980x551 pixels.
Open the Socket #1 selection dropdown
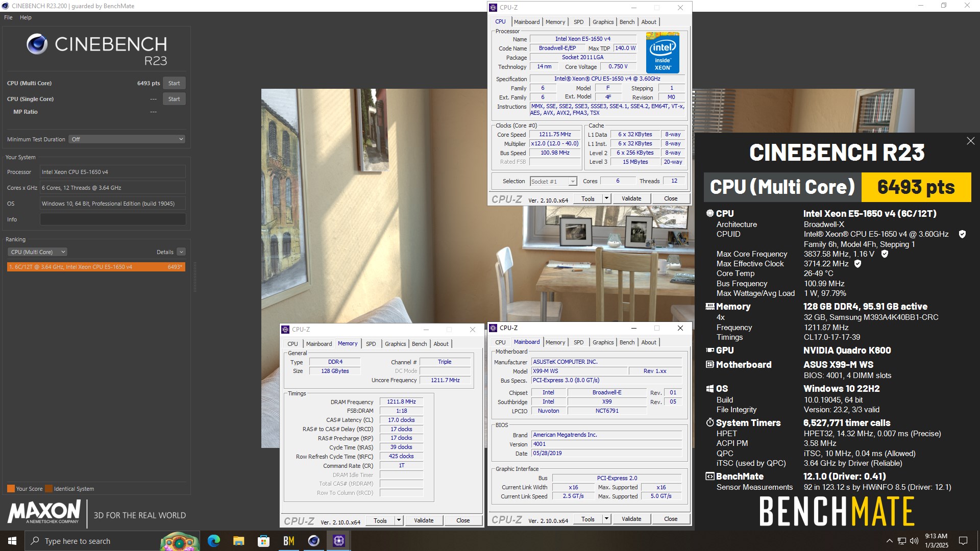tap(553, 182)
